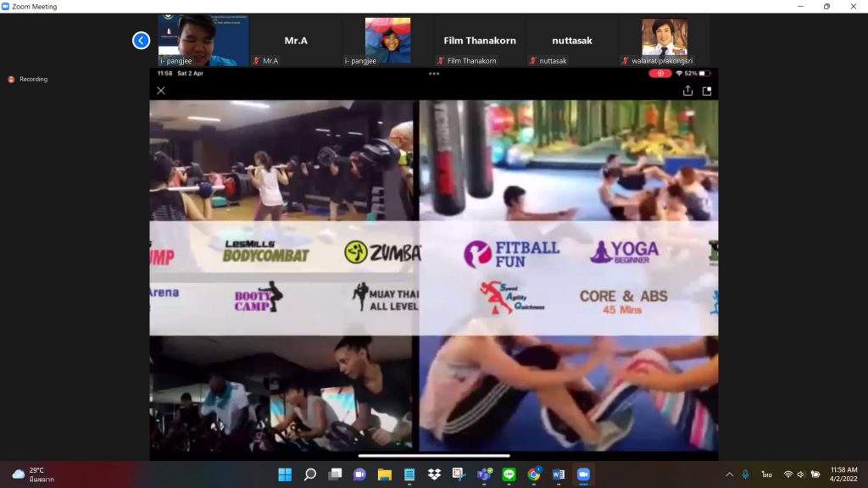Click the volume speaker tray icon
This screenshot has width=868, height=488.
pos(800,474)
